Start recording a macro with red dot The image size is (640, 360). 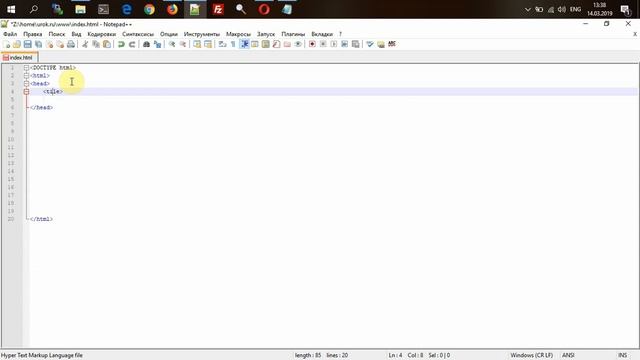[x=312, y=44]
